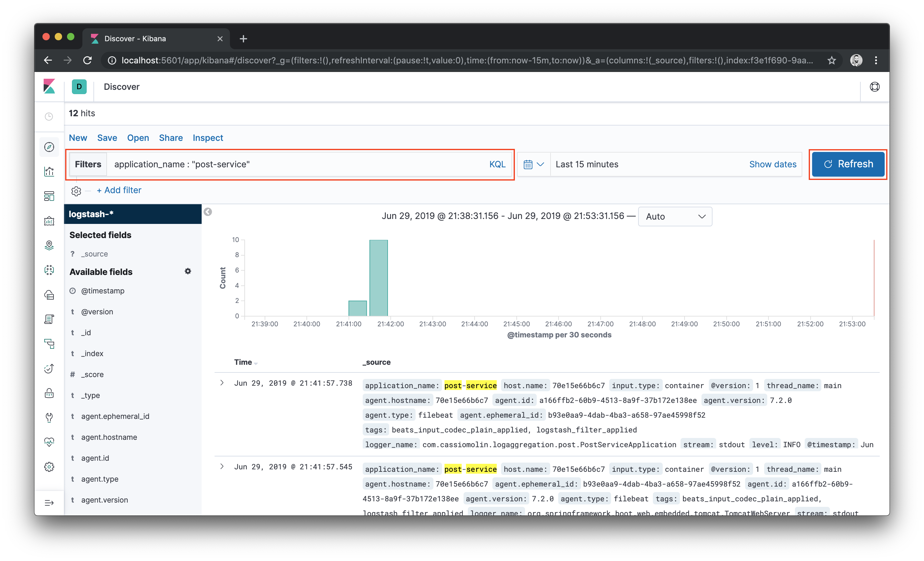Viewport: 924px width, 561px height.
Task: Switch query language via KQL button
Action: point(497,164)
